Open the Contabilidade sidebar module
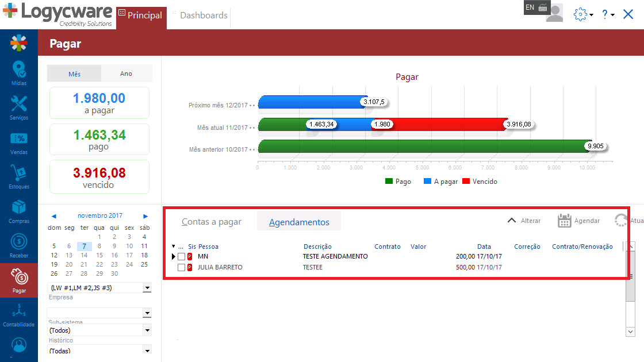This screenshot has width=644, height=362. 19,314
